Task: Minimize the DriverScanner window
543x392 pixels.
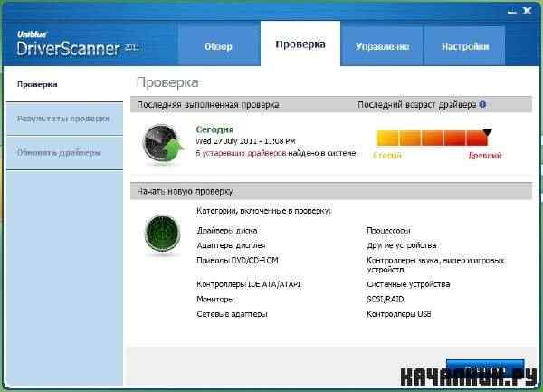Action: pos(512,12)
